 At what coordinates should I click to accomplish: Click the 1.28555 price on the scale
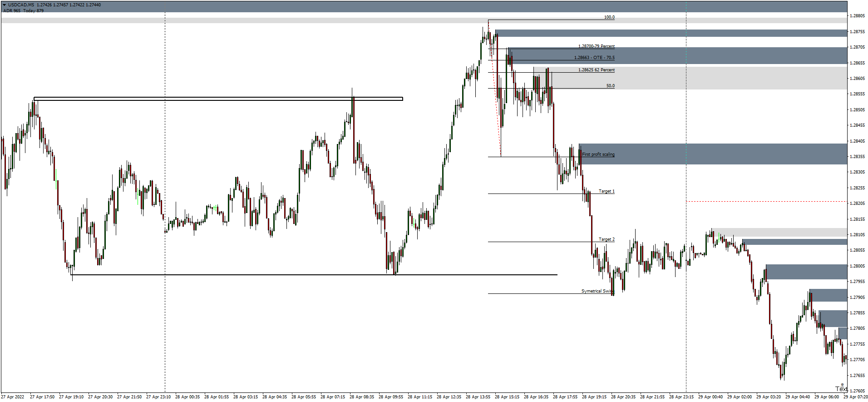point(858,94)
